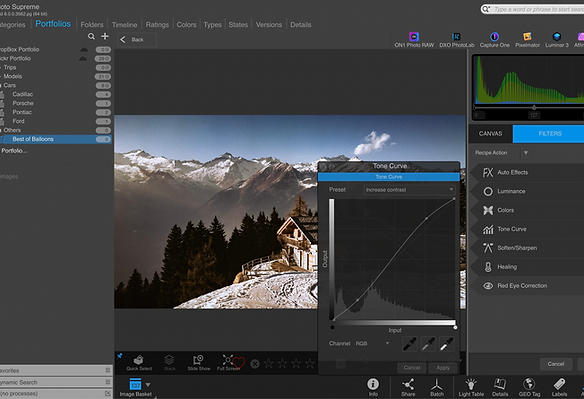Screen dimensions: 584x399
Task: Click the portfolio search magnifier icon
Action: tap(91, 36)
